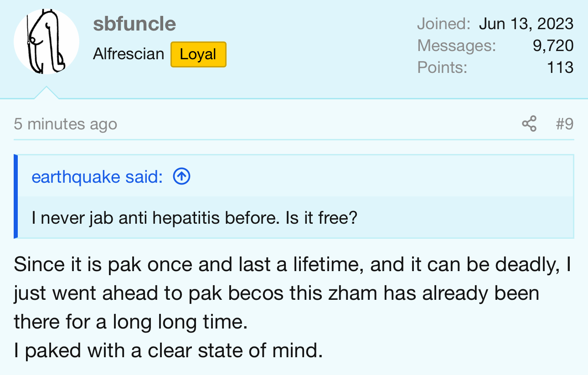Open post permalink #9

565,124
